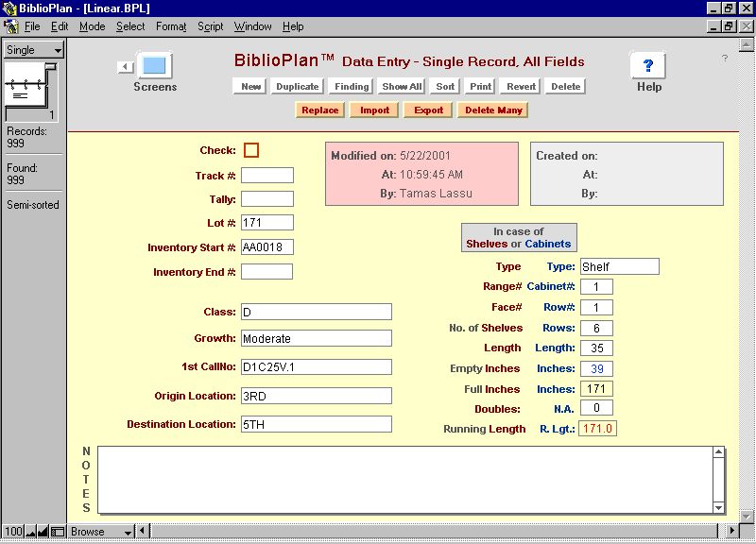Click the Notes scrollbar up arrow
This screenshot has width=756, height=544.
718,452
